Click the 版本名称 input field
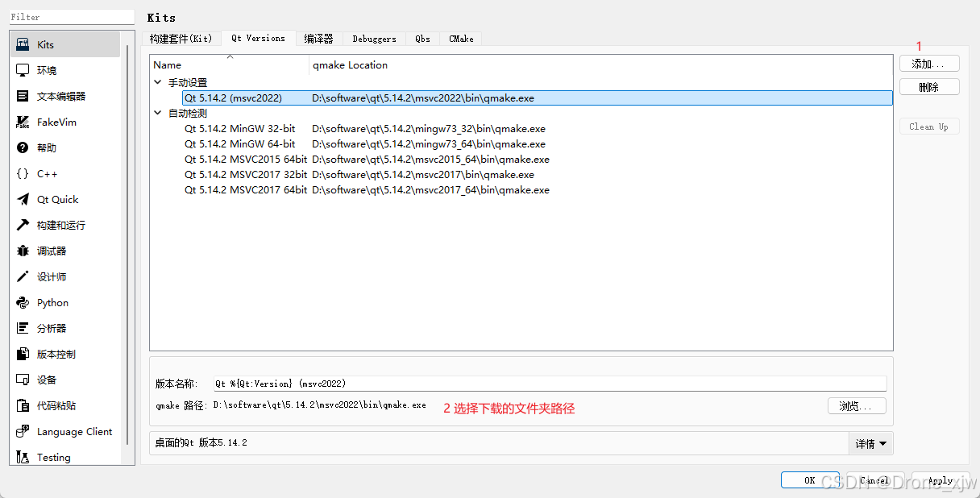The width and height of the screenshot is (980, 498). [548, 384]
